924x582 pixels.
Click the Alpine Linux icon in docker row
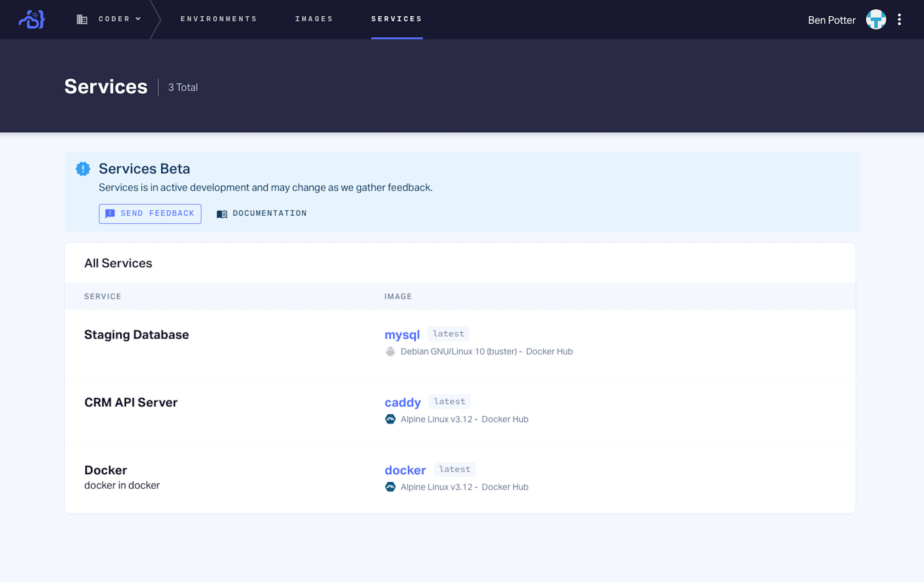(390, 487)
